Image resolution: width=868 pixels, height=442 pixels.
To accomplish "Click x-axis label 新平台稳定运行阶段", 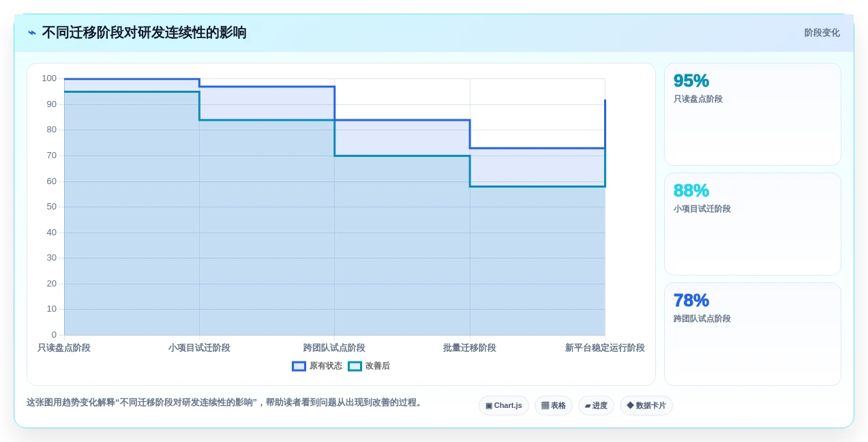I will click(605, 348).
